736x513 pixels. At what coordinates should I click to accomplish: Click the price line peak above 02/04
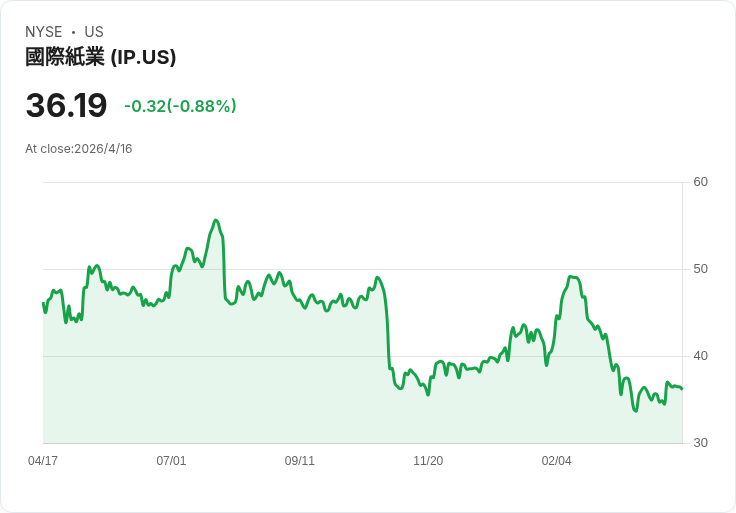(571, 277)
